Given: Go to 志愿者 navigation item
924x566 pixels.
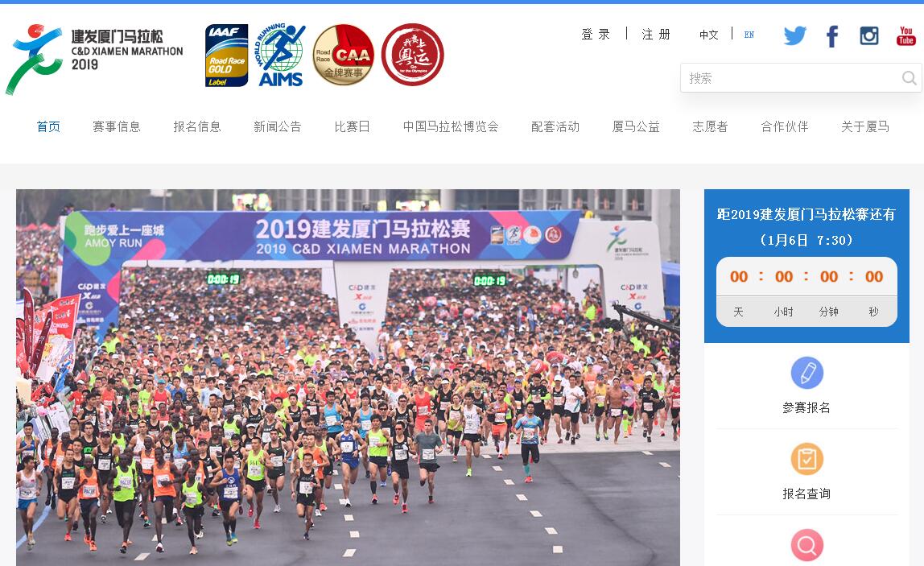Looking at the screenshot, I should click(x=710, y=126).
